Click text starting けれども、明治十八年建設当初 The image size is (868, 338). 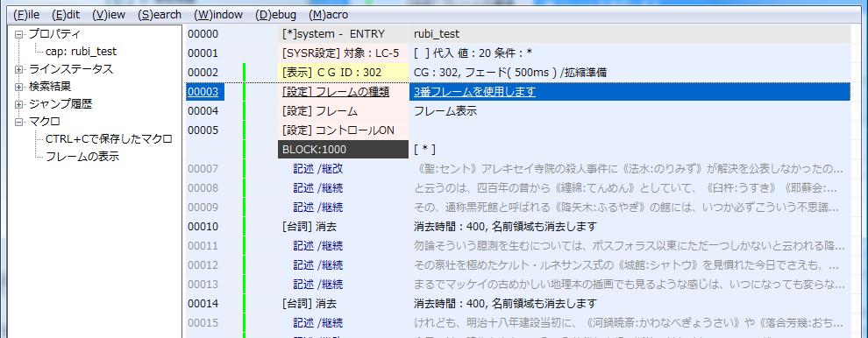pyautogui.click(x=629, y=322)
